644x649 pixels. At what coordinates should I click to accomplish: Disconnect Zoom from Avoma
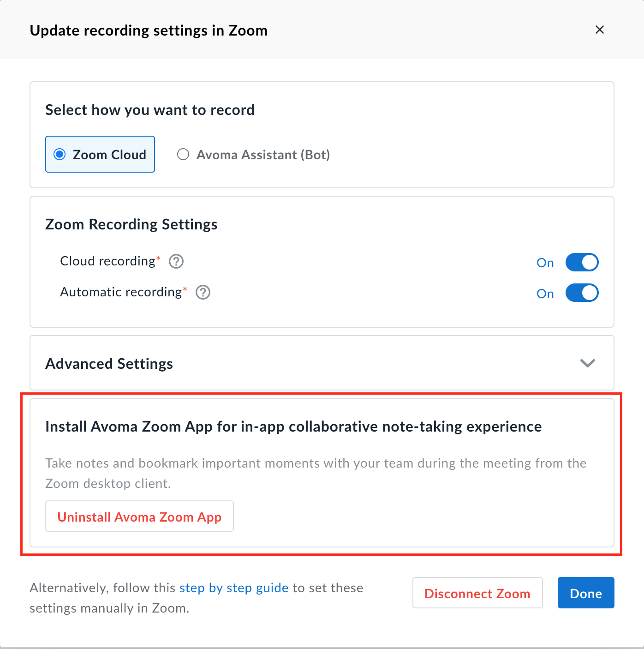(x=477, y=593)
